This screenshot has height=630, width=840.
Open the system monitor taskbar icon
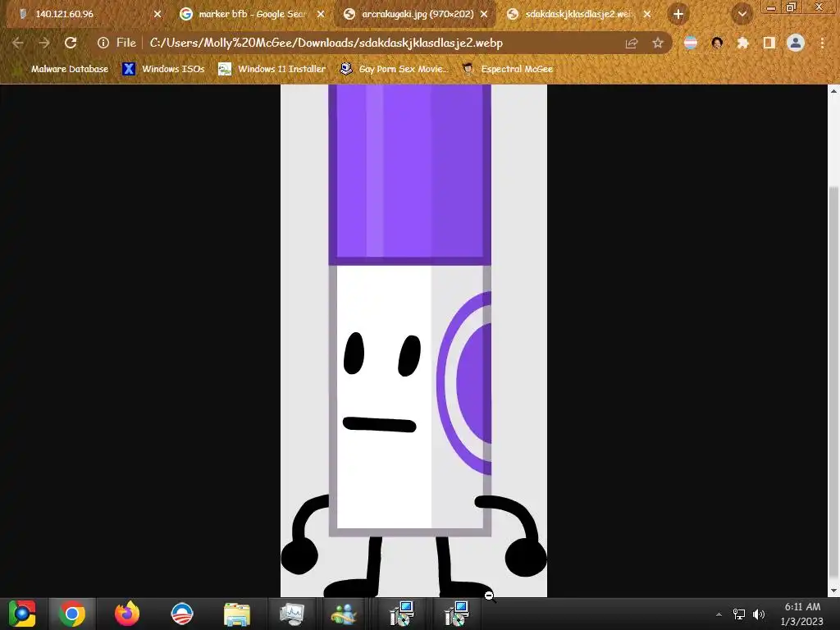pos(291,614)
